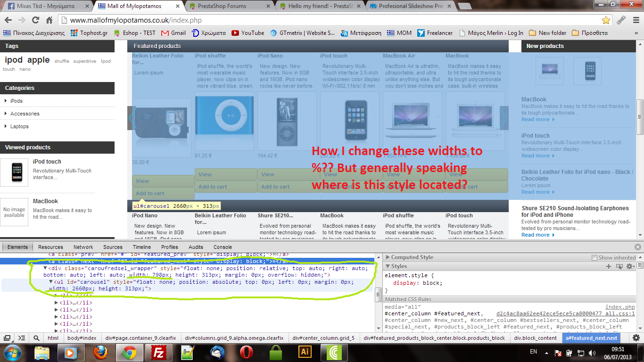Click the carousel next arrow

pyautogui.click(x=504, y=118)
